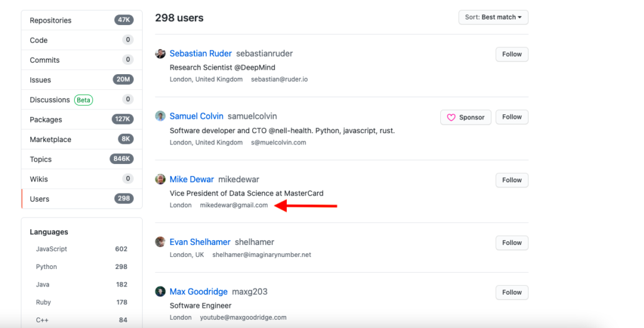Click Samuel Colvin's avatar image

[160, 116]
